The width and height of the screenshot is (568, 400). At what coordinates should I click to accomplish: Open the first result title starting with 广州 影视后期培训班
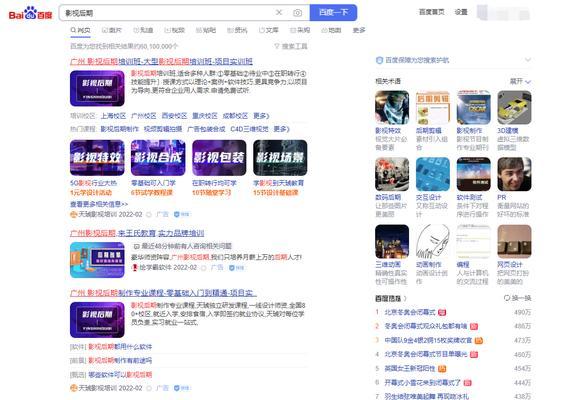point(161,61)
